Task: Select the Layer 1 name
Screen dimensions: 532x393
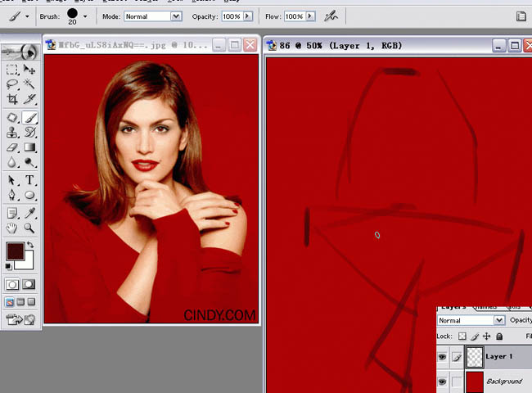Action: coord(498,356)
